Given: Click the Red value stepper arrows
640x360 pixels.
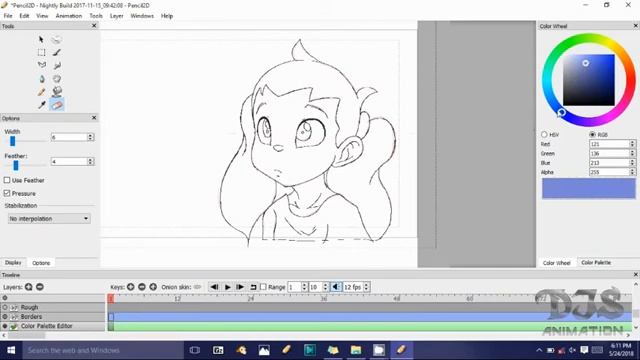Looking at the screenshot, I should click(x=632, y=144).
